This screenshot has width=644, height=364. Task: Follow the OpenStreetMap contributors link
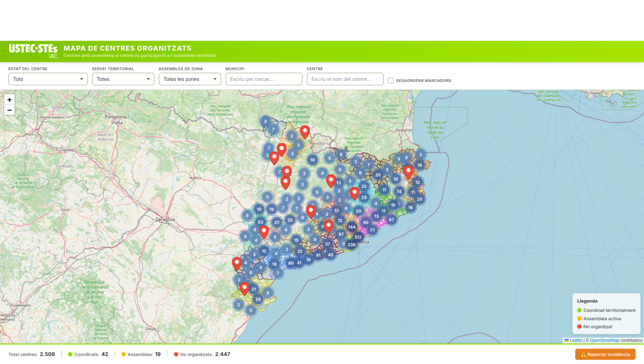(x=604, y=341)
